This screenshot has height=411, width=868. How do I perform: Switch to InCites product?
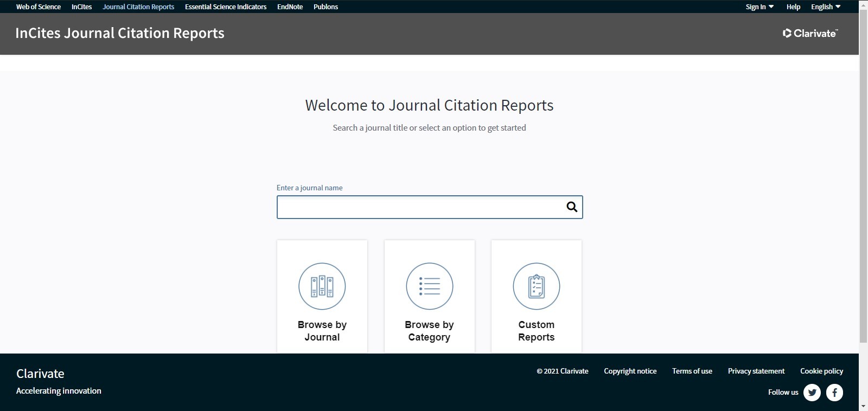(82, 7)
